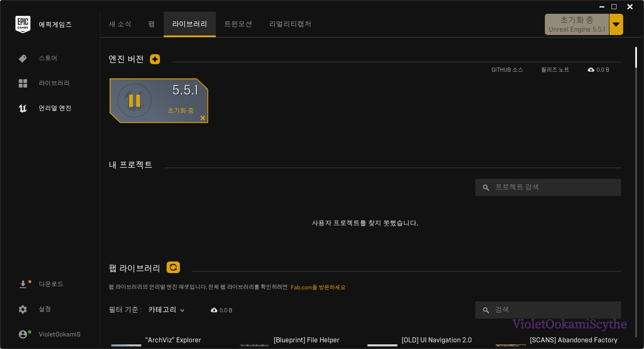This screenshot has height=349, width=644.
Task: Open the 스토어 tag icon
Action: point(23,58)
